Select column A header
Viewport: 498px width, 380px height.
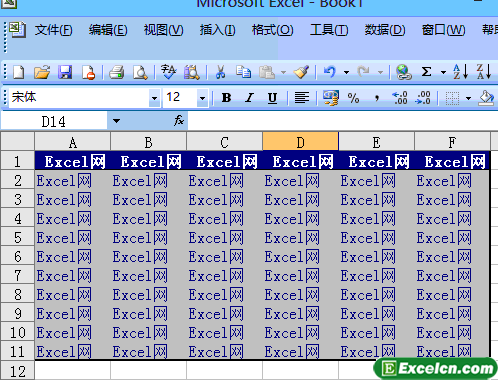[x=73, y=142]
